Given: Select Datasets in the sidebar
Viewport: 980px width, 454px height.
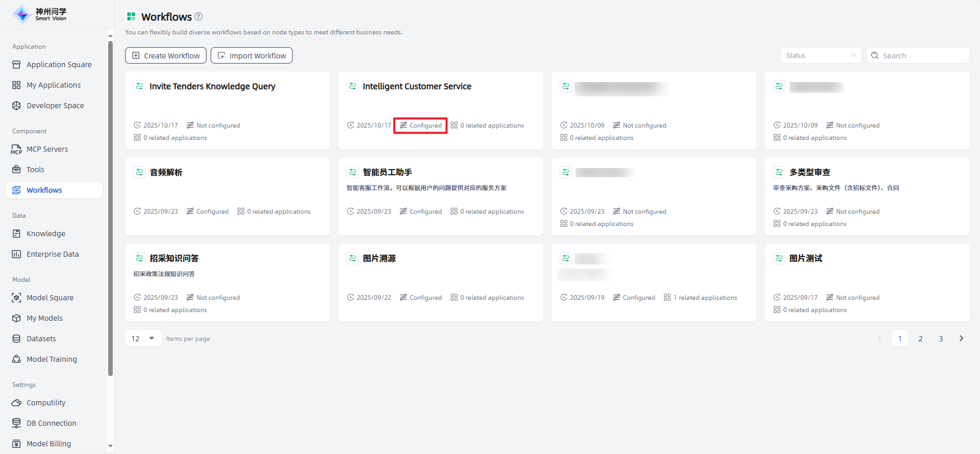Looking at the screenshot, I should [x=41, y=339].
